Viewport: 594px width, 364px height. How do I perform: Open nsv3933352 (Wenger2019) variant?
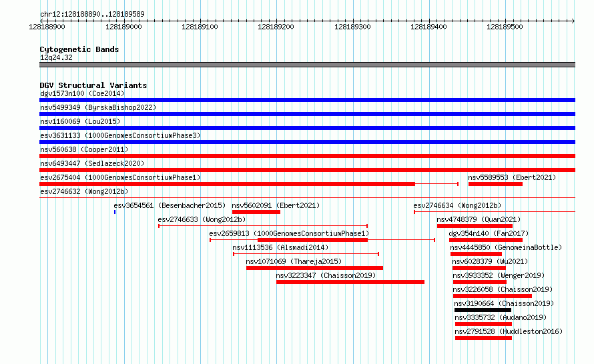pyautogui.click(x=499, y=275)
